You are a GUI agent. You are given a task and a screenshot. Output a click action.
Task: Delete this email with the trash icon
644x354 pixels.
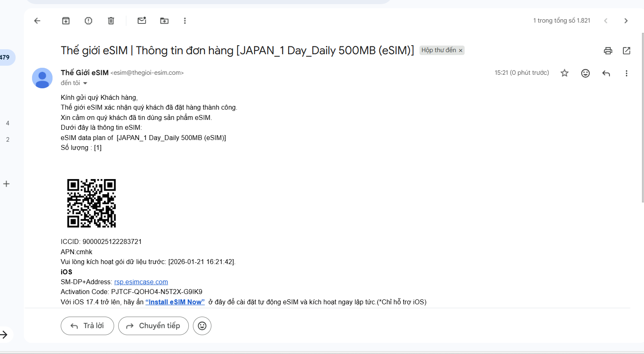pyautogui.click(x=111, y=21)
